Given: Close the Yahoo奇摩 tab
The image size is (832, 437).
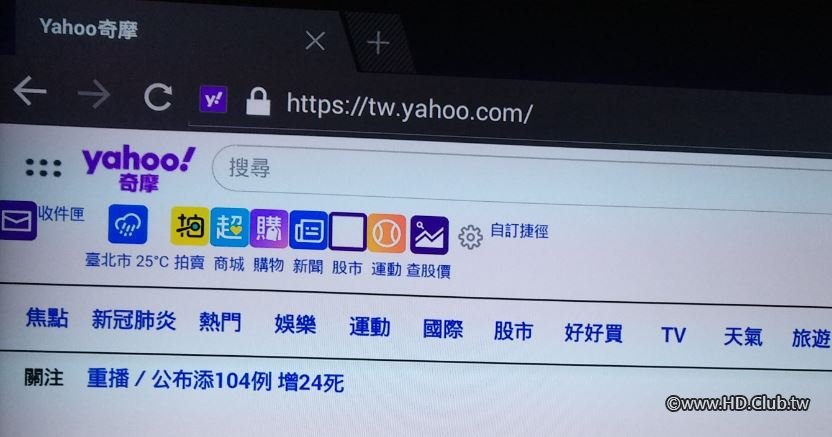Looking at the screenshot, I should (x=315, y=40).
